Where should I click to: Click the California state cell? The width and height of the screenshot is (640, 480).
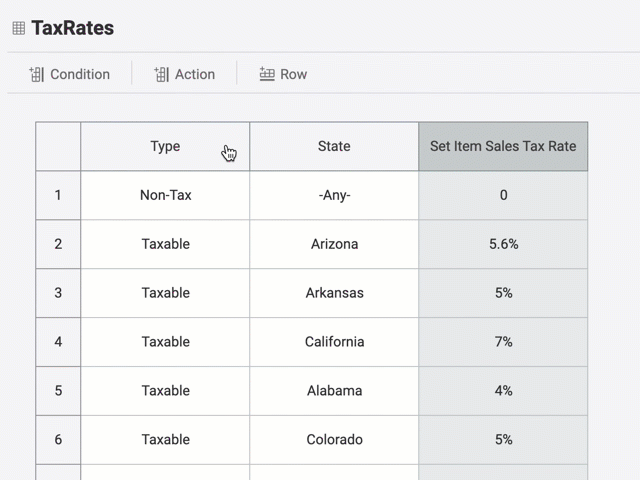point(334,342)
